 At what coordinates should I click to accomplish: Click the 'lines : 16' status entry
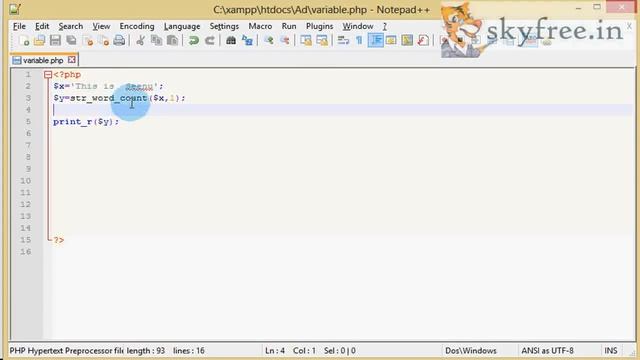point(189,351)
